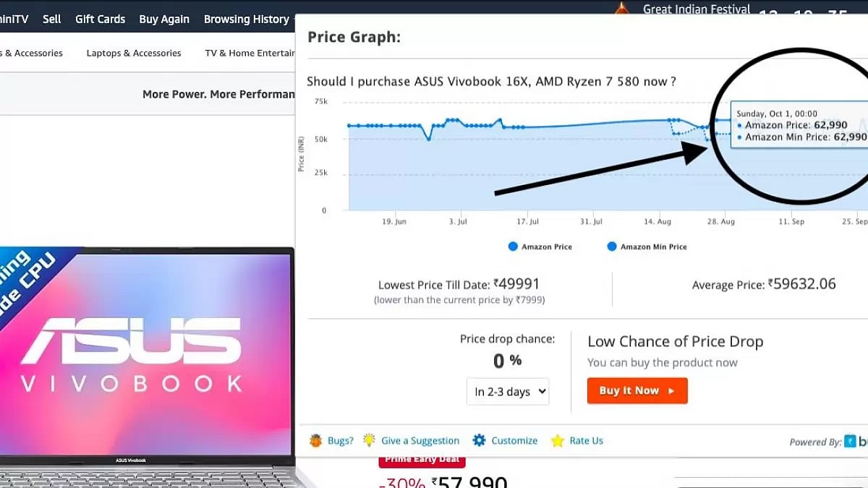Open the Sell link
Screen dimensions: 868x488
pos(52,20)
